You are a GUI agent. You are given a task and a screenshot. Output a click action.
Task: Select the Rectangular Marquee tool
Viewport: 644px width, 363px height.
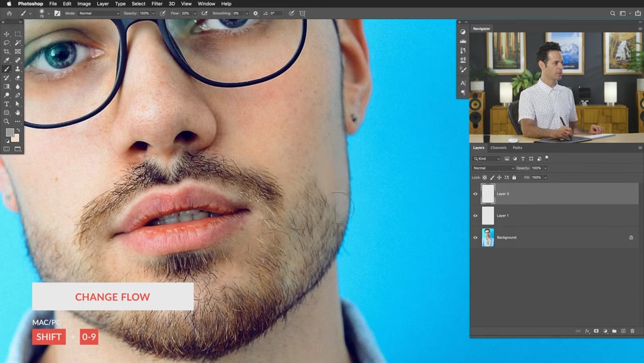coord(18,34)
